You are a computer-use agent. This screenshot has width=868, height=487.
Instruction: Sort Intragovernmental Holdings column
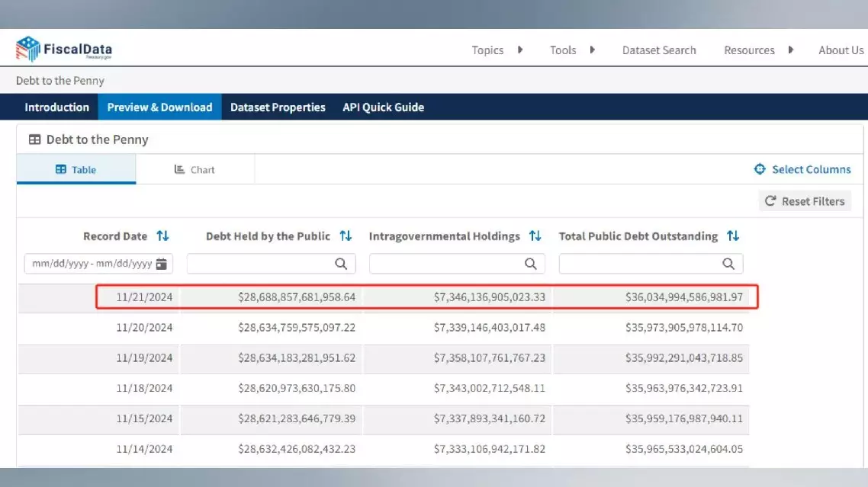click(535, 236)
